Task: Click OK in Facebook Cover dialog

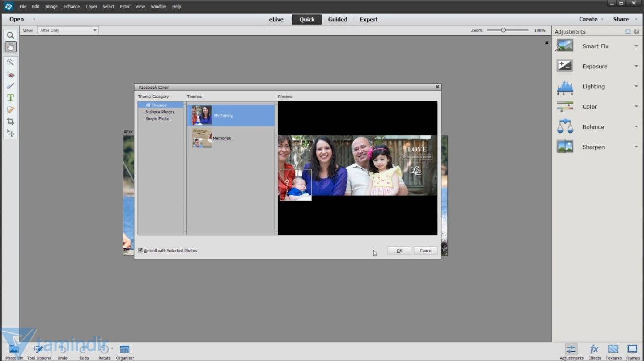Action: [399, 251]
